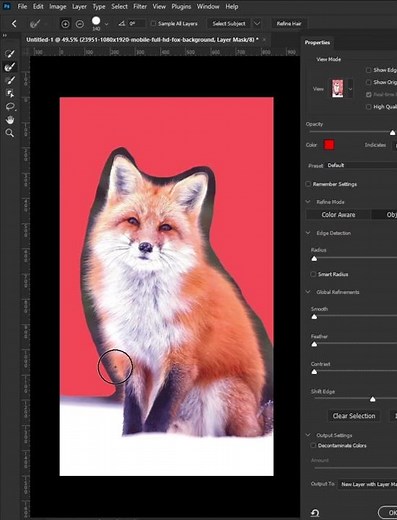
Task: Open brush size picker dropdown arrow
Action: coord(106,24)
